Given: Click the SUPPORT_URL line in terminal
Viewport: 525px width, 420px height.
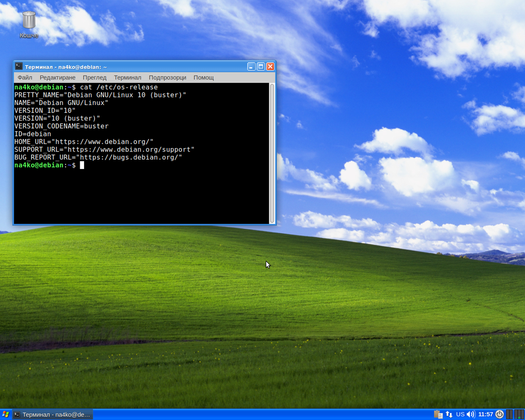Looking at the screenshot, I should pyautogui.click(x=104, y=150).
